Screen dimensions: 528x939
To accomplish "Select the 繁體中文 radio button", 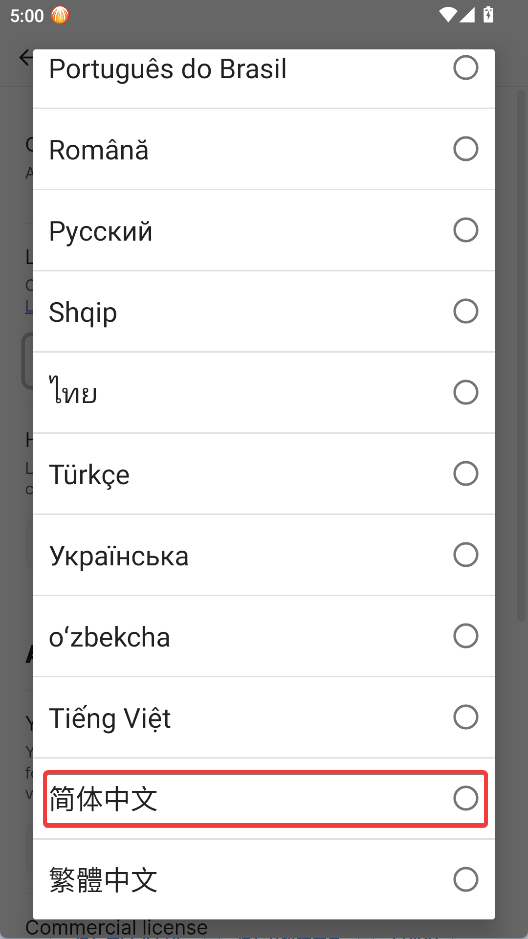I will click(x=465, y=880).
